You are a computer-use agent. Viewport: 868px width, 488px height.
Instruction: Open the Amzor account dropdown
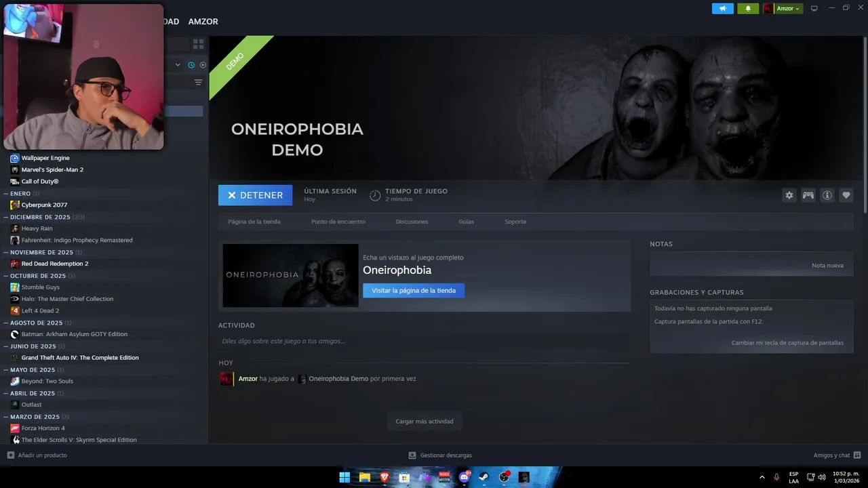783,9
